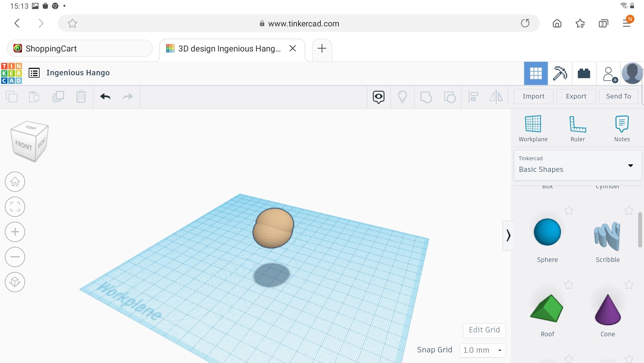The width and height of the screenshot is (644, 363).
Task: Toggle the fit-to-screen view
Action: (x=14, y=206)
